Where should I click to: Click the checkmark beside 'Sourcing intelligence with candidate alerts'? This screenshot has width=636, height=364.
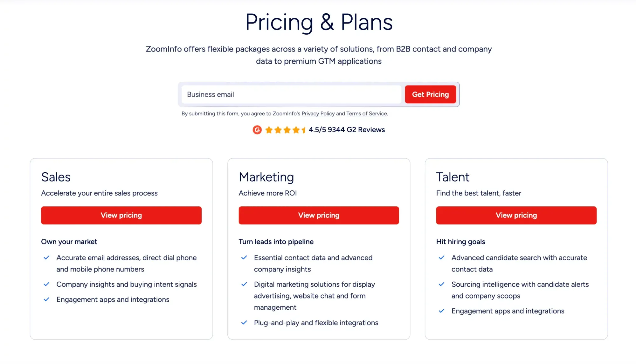point(442,284)
